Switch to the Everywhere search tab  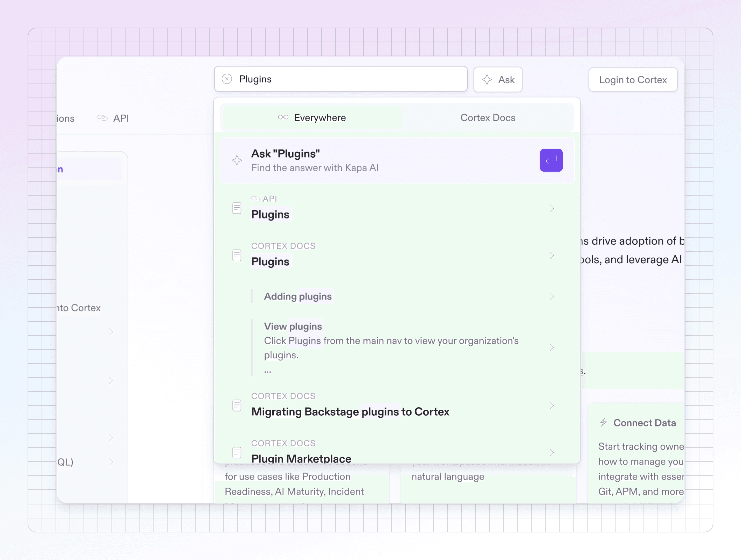coord(312,118)
